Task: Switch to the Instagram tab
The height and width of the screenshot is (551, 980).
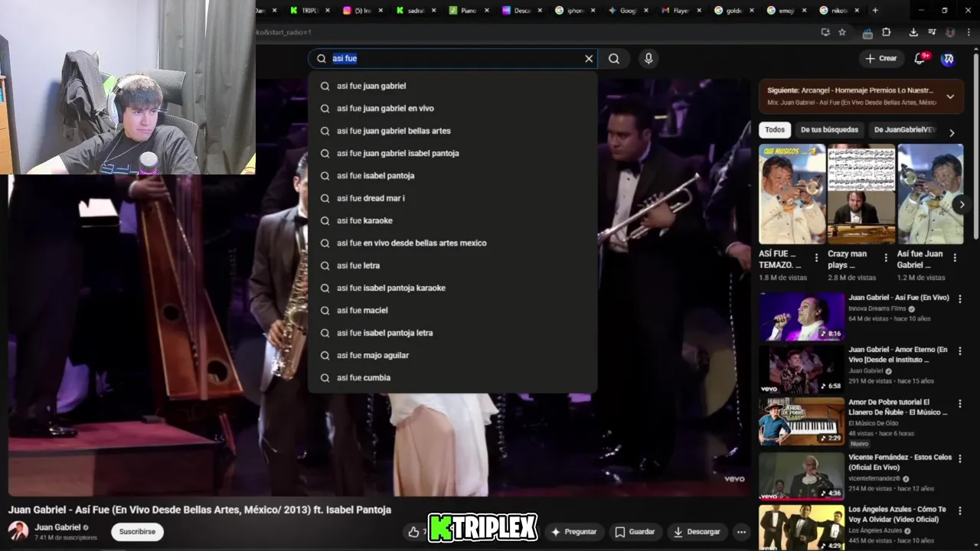Action: click(362, 10)
